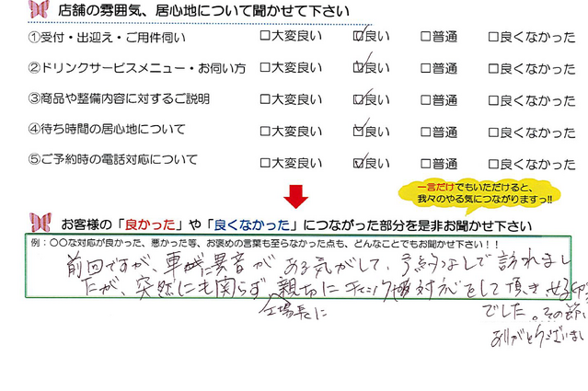This screenshot has width=588, height=391.
Task: Uncheck 良い for ⑤ご予約時の電話対応について
Action: coord(359,163)
